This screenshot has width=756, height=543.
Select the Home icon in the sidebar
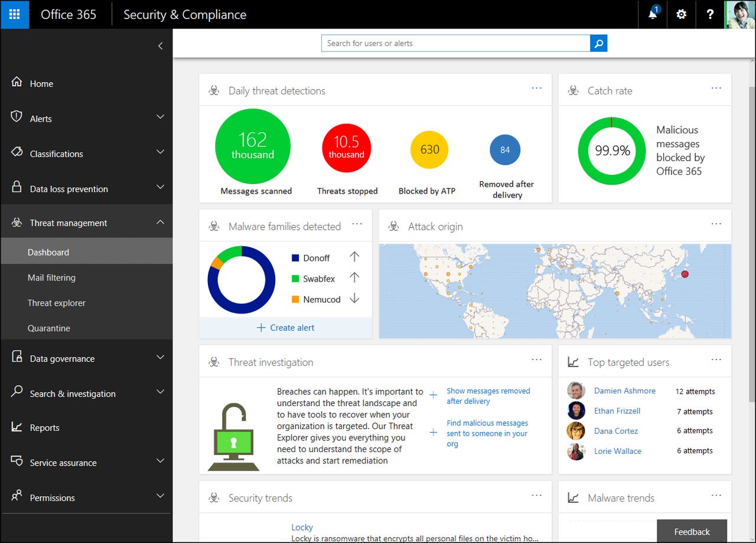[x=17, y=83]
